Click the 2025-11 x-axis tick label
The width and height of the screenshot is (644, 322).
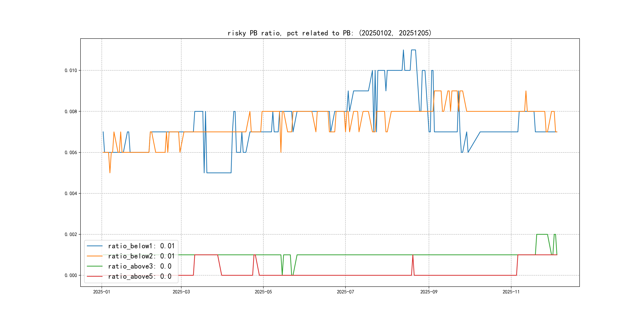[x=511, y=292]
